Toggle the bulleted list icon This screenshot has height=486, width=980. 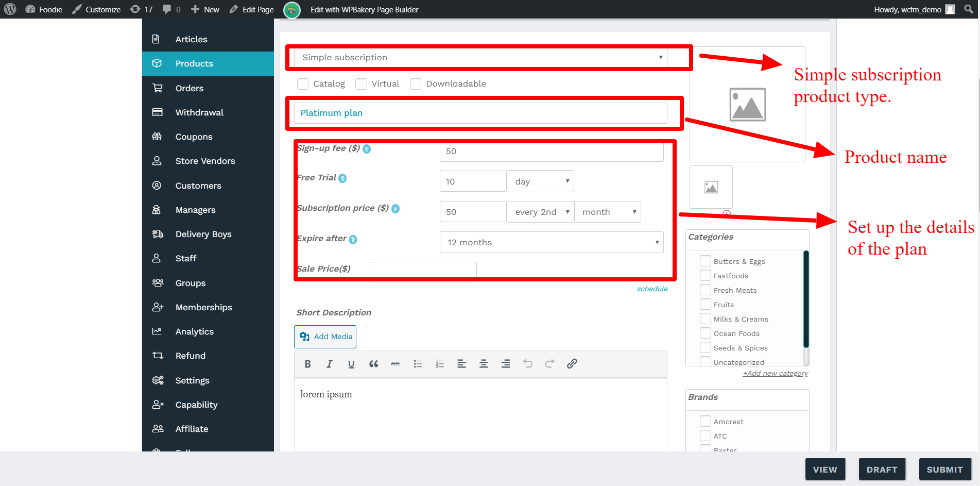coord(418,364)
